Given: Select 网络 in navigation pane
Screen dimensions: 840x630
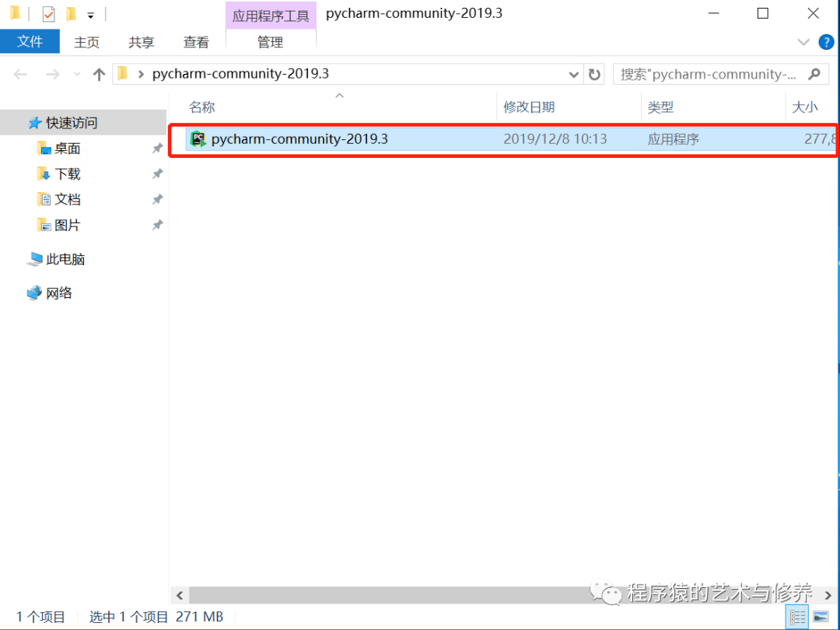Looking at the screenshot, I should [x=59, y=293].
